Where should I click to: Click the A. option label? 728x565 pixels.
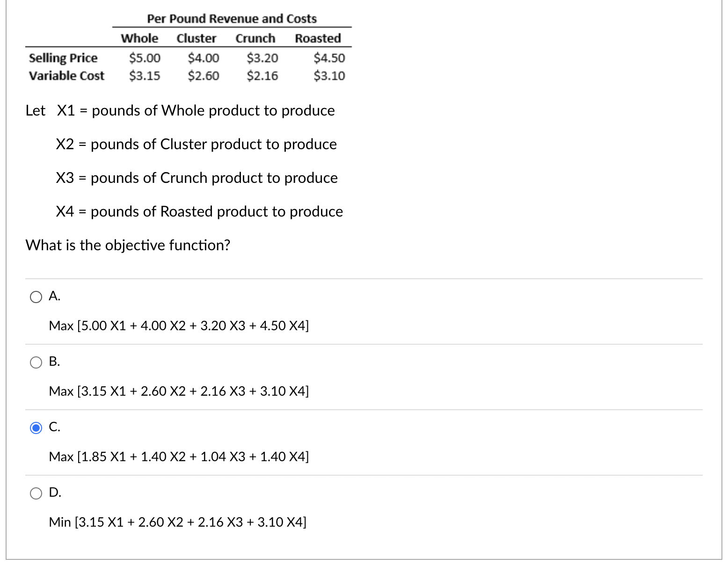pos(54,296)
